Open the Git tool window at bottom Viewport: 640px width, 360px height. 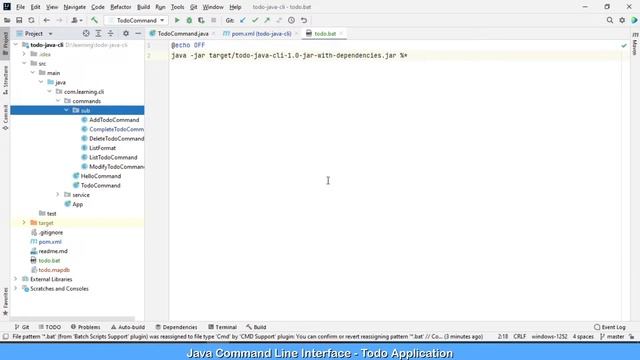click(22, 327)
